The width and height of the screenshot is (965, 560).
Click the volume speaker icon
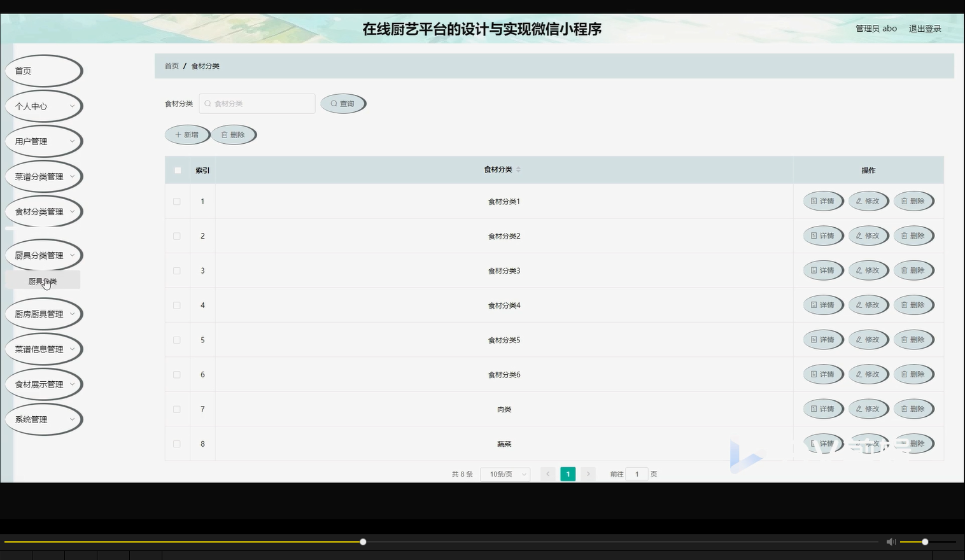tap(891, 542)
